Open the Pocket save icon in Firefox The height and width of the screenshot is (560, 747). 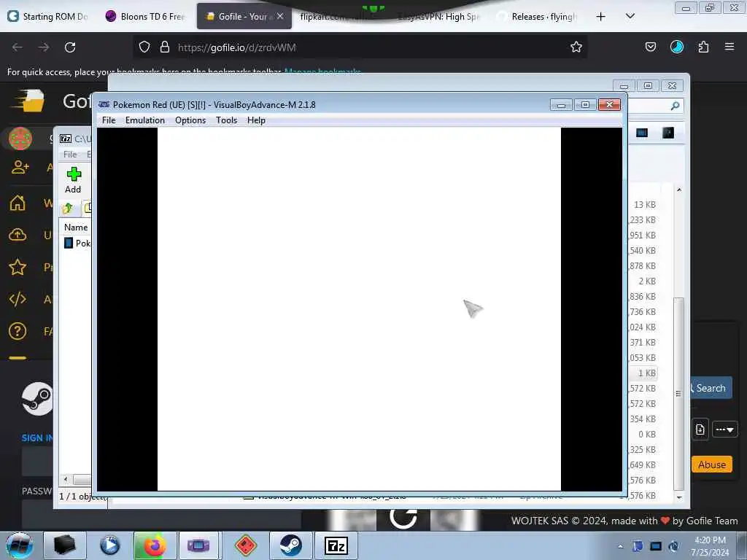(x=650, y=47)
